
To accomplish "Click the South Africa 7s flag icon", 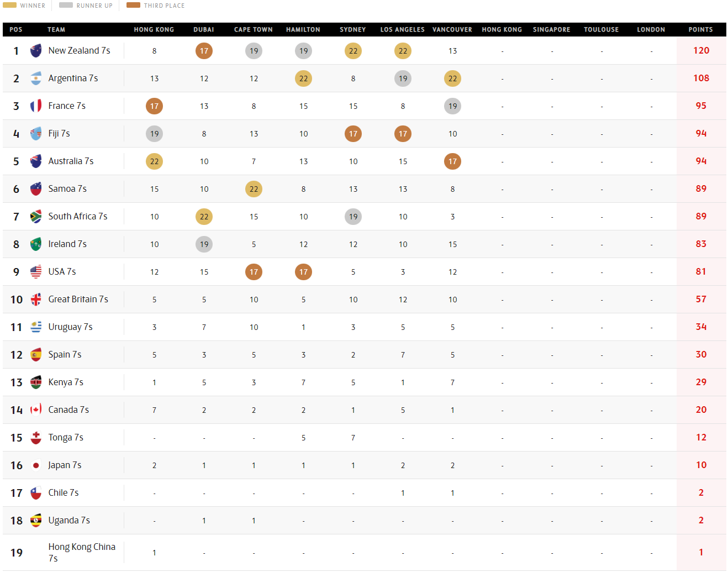I will tap(36, 217).
